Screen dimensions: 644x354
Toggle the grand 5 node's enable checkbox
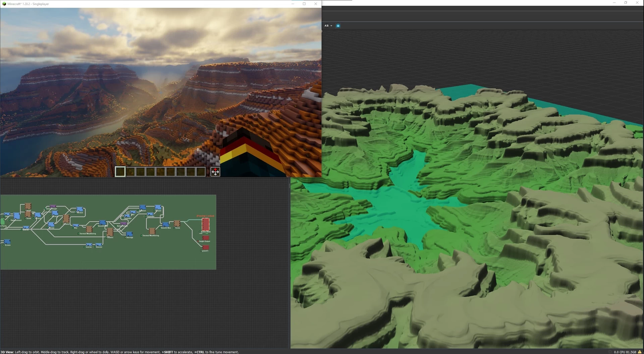[x=201, y=251]
